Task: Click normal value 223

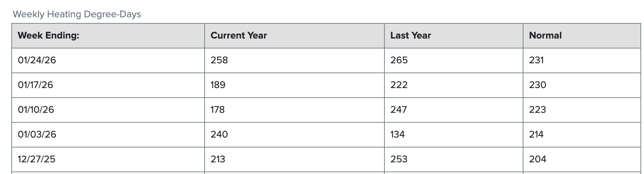Action: coord(538,110)
